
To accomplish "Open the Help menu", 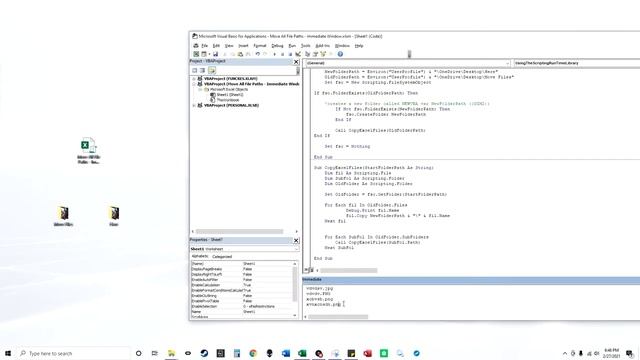I will (x=359, y=46).
